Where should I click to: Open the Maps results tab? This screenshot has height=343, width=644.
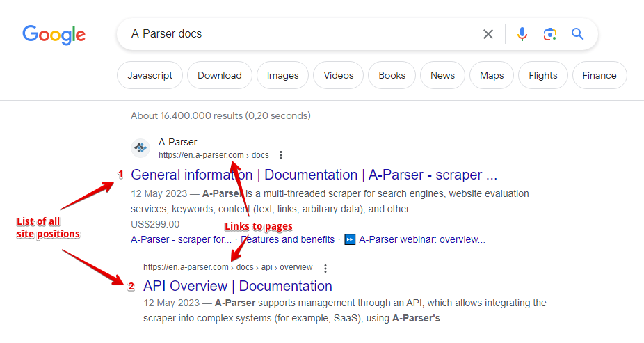point(492,76)
